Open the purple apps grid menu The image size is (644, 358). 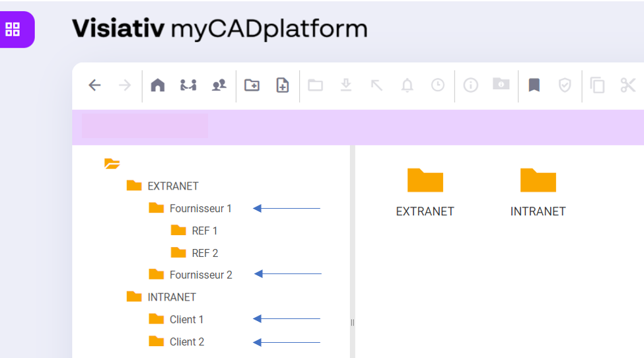tap(13, 29)
